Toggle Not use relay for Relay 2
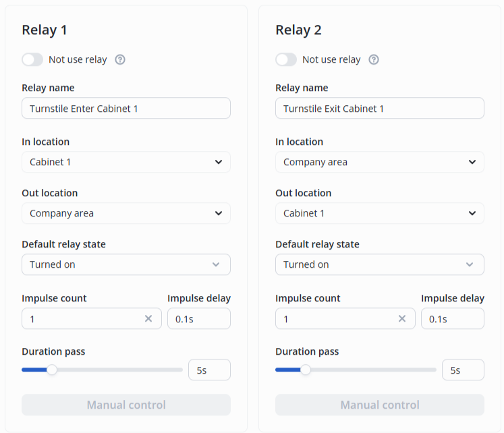 click(286, 59)
